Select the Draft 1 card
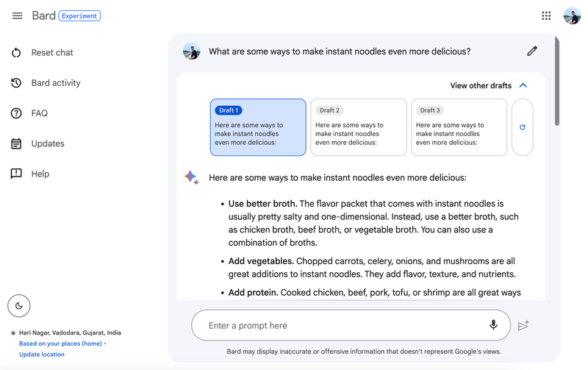The width and height of the screenshot is (588, 370). click(258, 127)
